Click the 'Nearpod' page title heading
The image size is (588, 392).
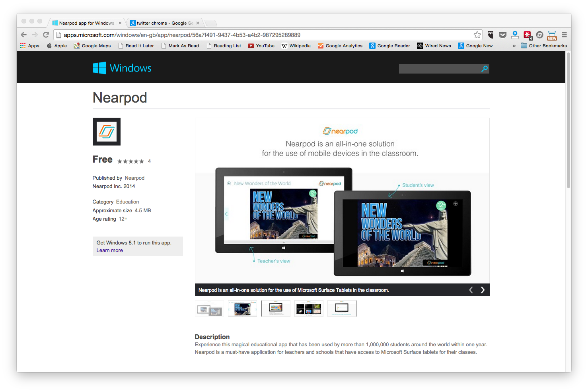pos(120,98)
